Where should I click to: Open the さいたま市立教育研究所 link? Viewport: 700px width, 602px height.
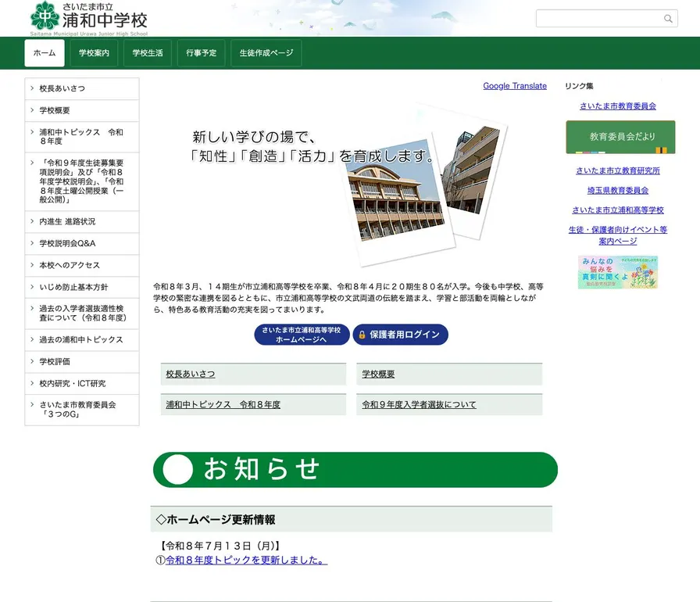618,170
